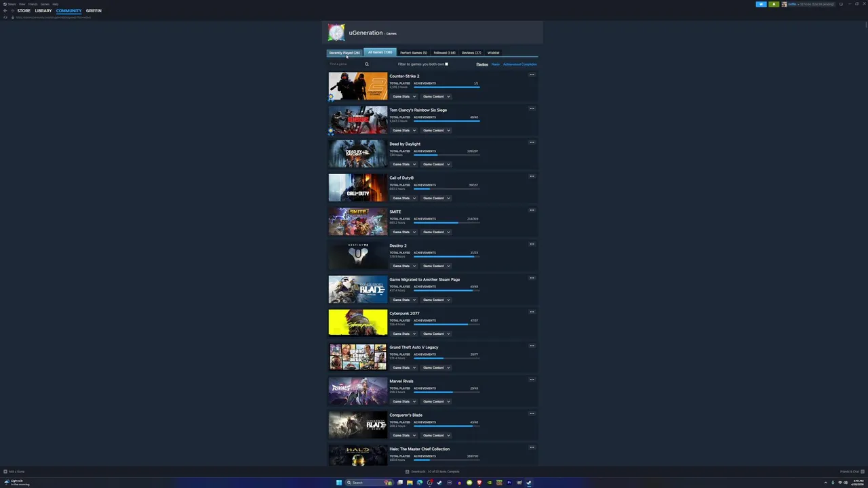This screenshot has height=488, width=868.
Task: Open the options ellipsis for Destiny 2
Action: pos(532,244)
